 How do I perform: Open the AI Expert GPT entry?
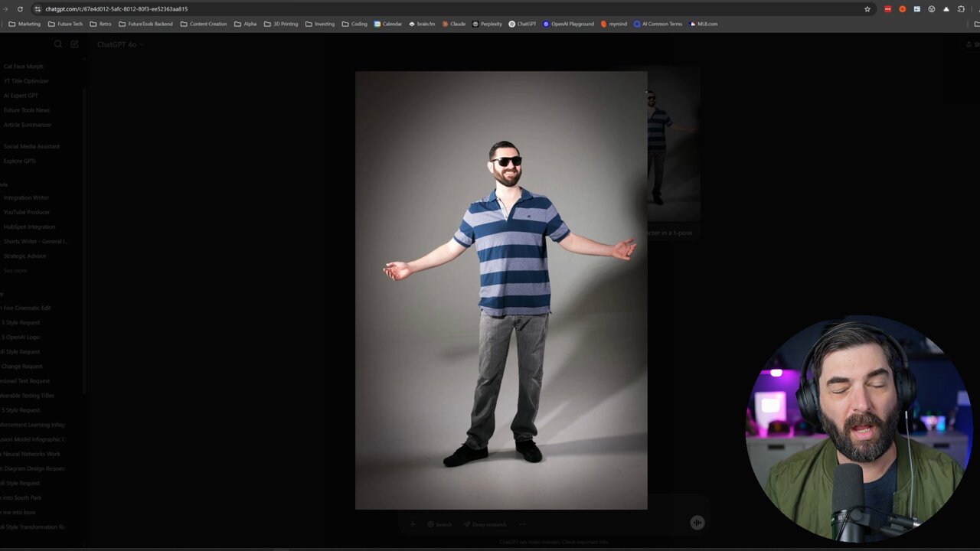click(21, 96)
